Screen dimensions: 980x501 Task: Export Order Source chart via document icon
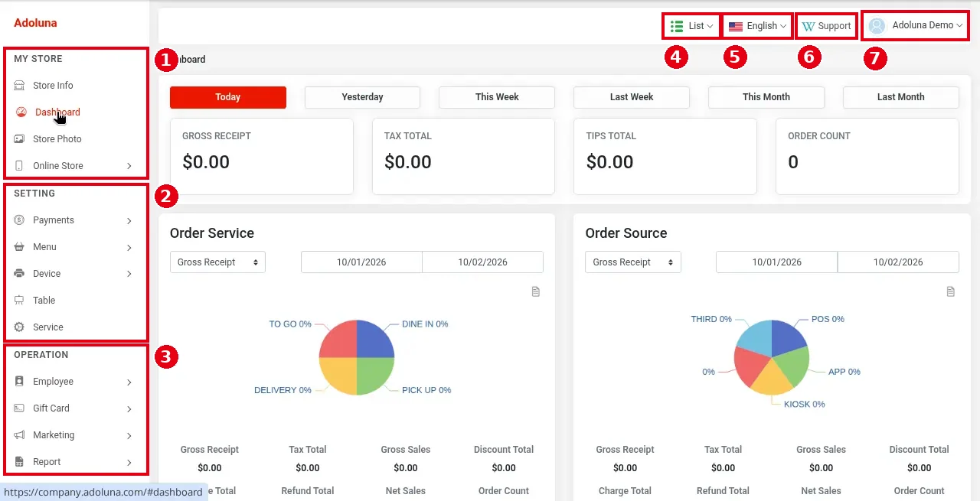click(x=951, y=291)
